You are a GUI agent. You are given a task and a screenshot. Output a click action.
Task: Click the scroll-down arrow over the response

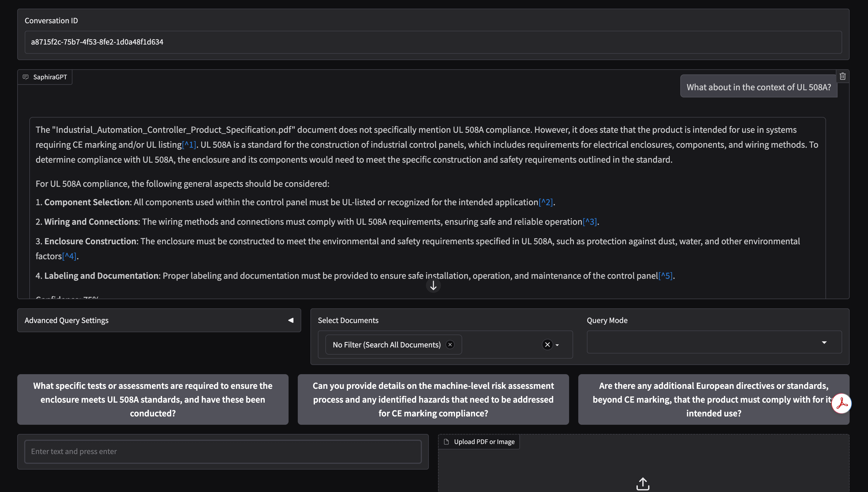(433, 286)
